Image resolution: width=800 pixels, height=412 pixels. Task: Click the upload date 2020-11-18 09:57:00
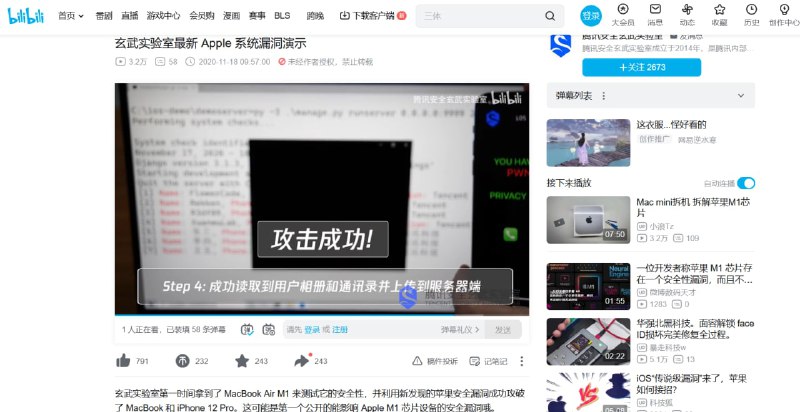234,62
